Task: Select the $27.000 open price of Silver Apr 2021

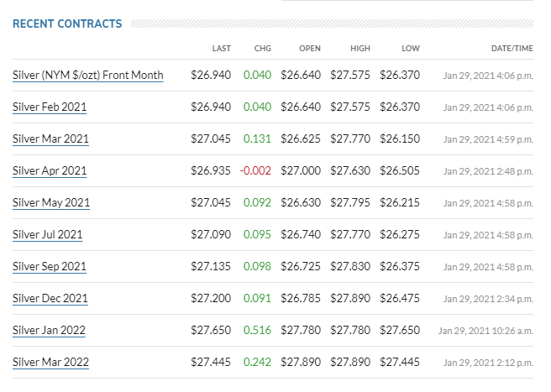Action: click(x=301, y=171)
